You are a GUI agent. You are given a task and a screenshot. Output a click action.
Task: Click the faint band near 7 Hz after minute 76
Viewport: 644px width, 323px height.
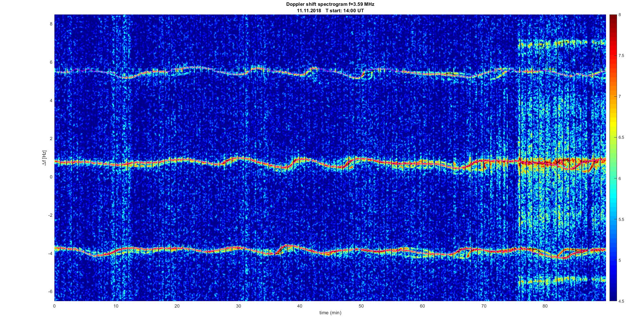[x=562, y=43]
